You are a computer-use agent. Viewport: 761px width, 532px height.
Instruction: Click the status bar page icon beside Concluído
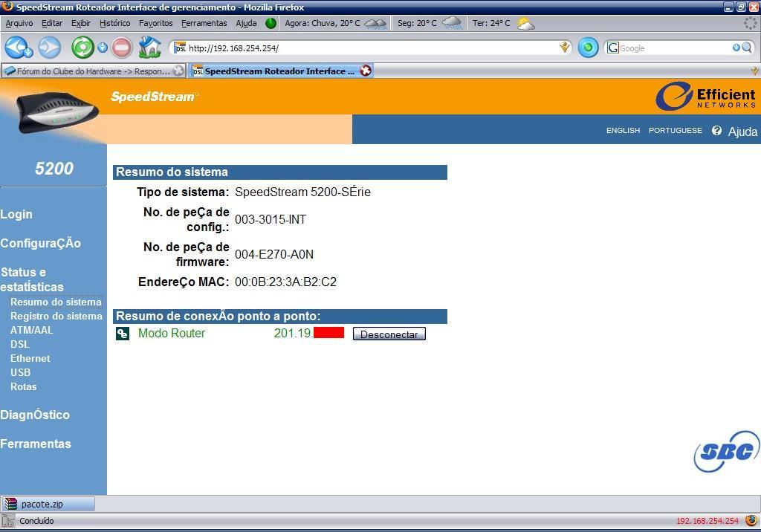[7, 521]
